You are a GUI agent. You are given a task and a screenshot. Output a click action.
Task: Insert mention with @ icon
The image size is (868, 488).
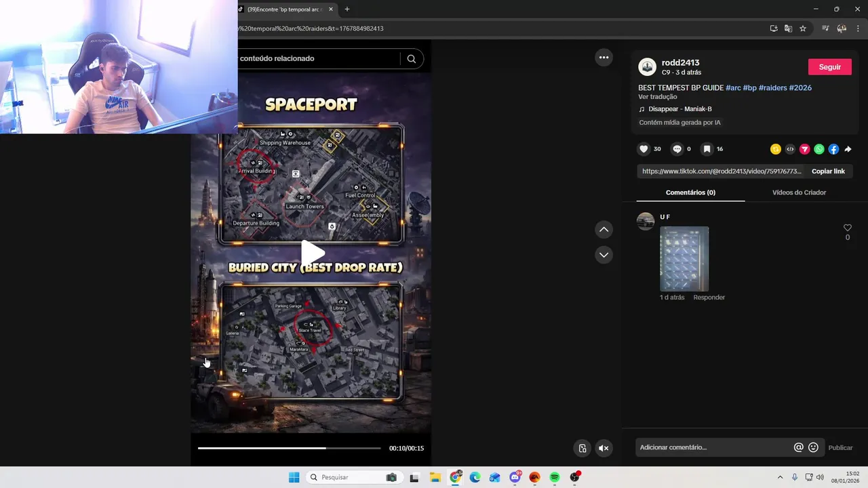(798, 447)
